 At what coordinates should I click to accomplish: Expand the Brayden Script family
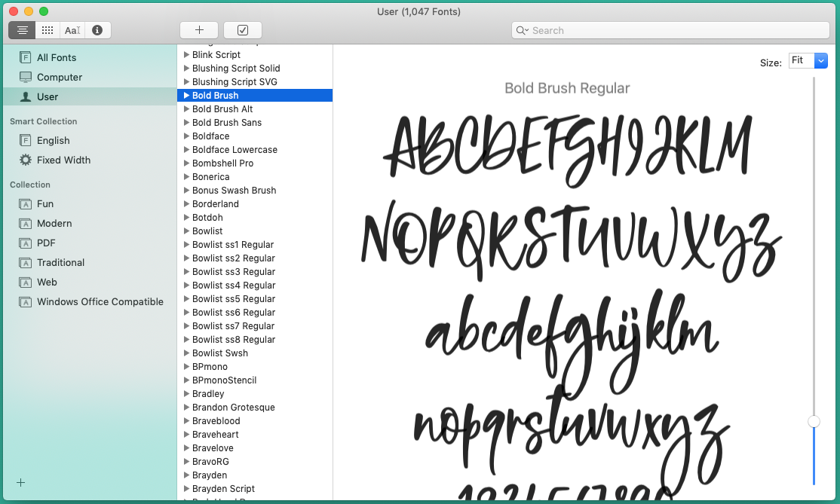tap(186, 488)
